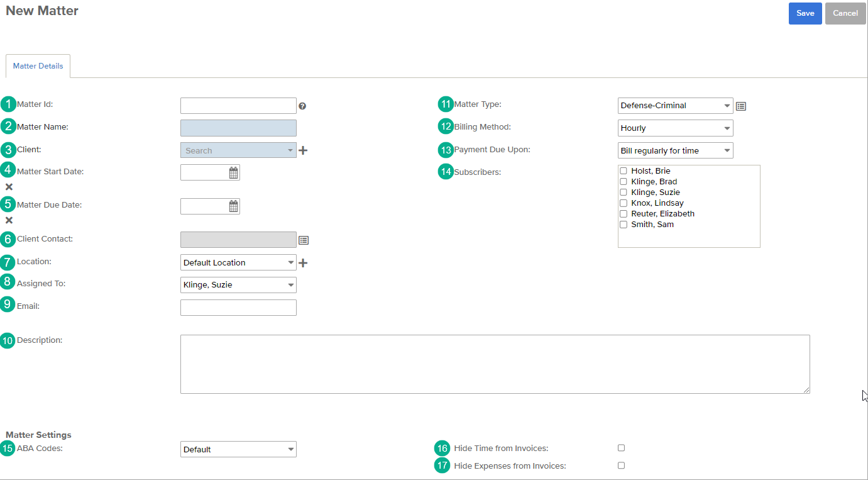Click into the Description text area
This screenshot has height=480, width=868.
[x=495, y=364]
